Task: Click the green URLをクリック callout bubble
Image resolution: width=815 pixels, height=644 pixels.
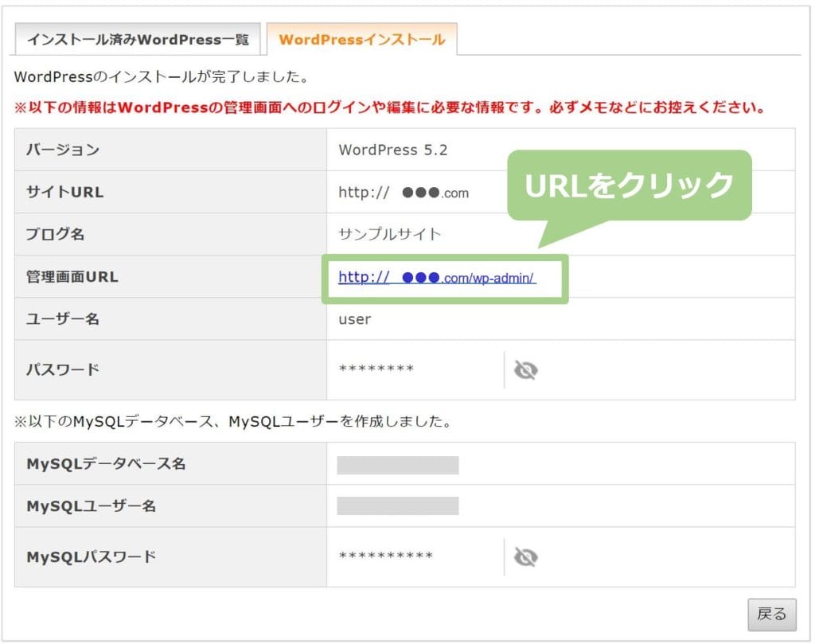Action: click(x=629, y=185)
